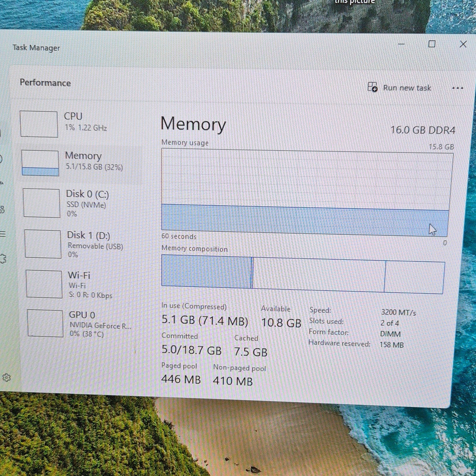The image size is (476, 476).
Task: Click the 60 seconds graph label
Action: pyautogui.click(x=178, y=236)
